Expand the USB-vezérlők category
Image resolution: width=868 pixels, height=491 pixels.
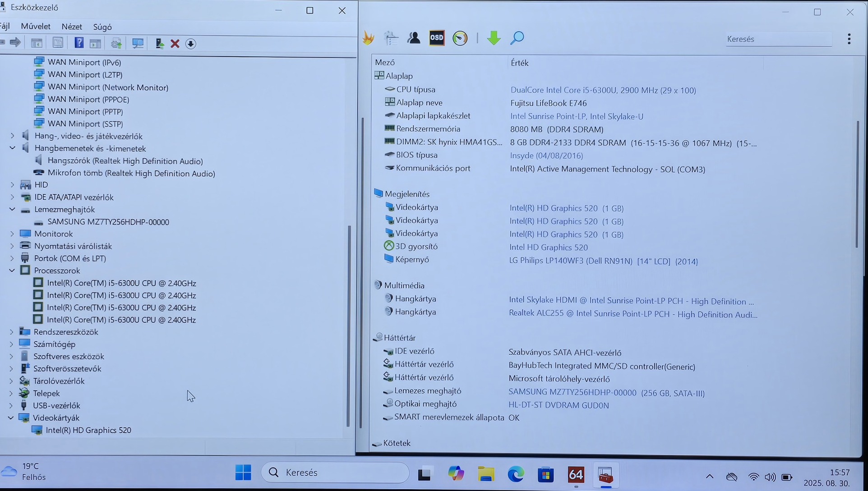(11, 405)
